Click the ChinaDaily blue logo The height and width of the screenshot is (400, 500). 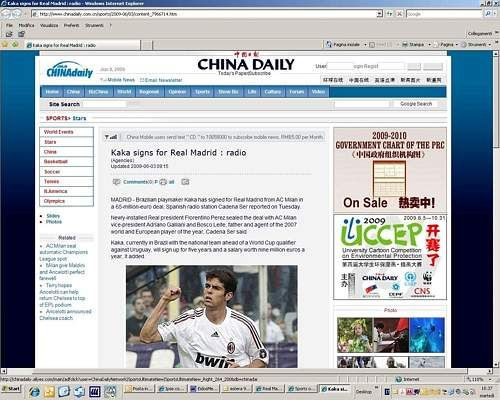(70, 70)
